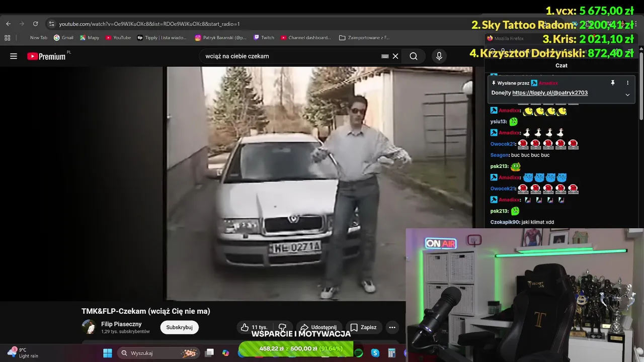This screenshot has width=644, height=362.
Task: Click the Udostępnij share button
Action: click(x=319, y=327)
